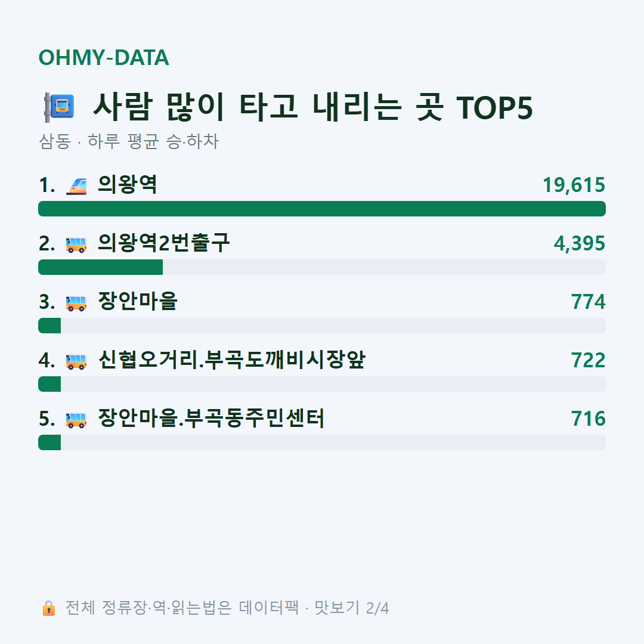
Task: Click the 데이터팩 맛보기 2/4 footer text
Action: [x=314, y=608]
